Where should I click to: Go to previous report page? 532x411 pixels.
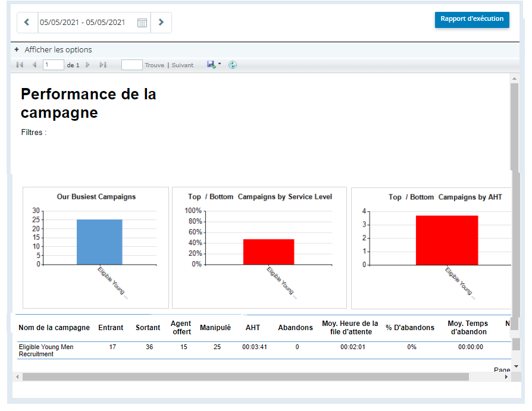click(x=34, y=65)
